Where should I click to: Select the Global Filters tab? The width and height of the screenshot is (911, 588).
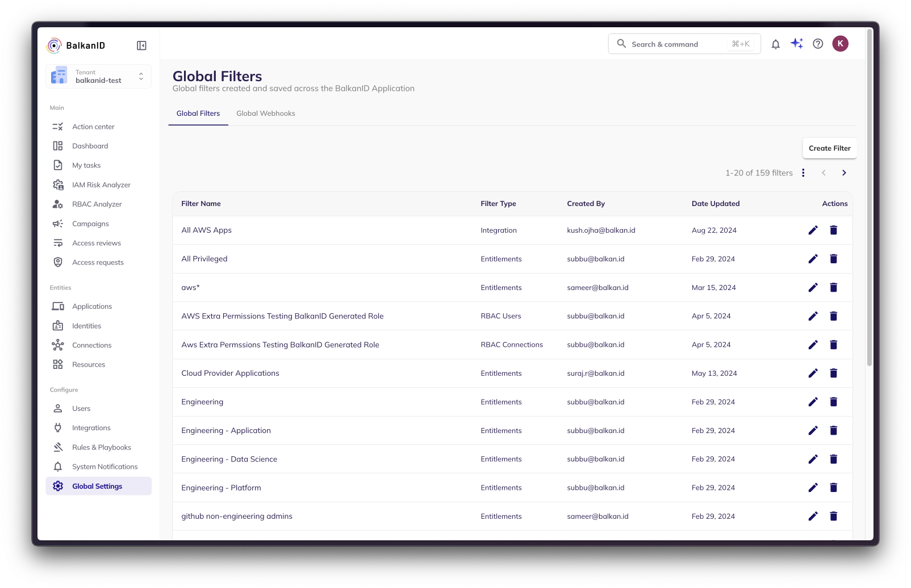pos(198,114)
